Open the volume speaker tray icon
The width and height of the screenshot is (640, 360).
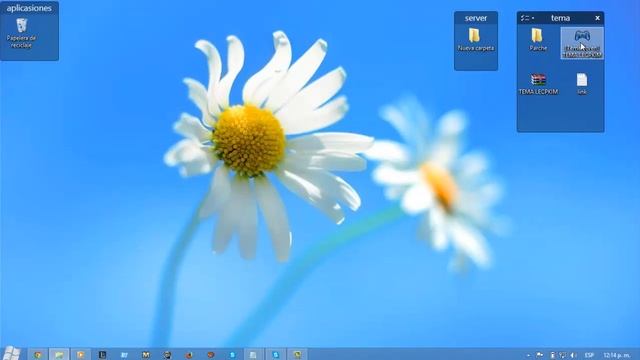coord(573,355)
